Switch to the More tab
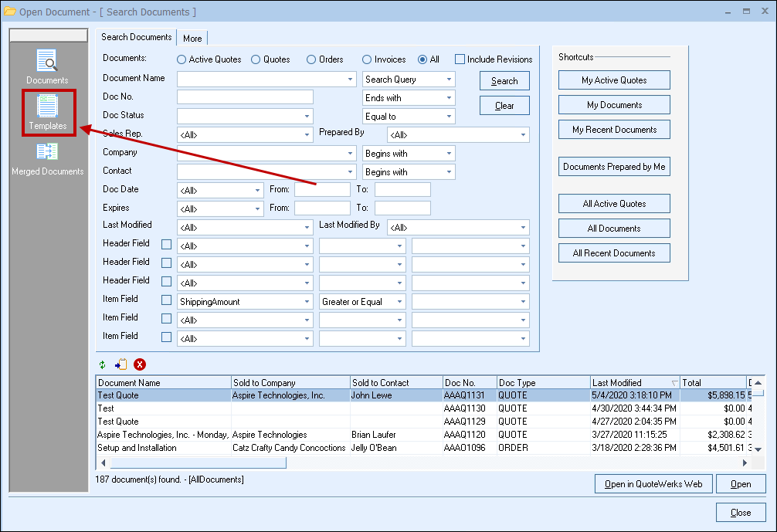Image resolution: width=777 pixels, height=532 pixels. point(192,38)
